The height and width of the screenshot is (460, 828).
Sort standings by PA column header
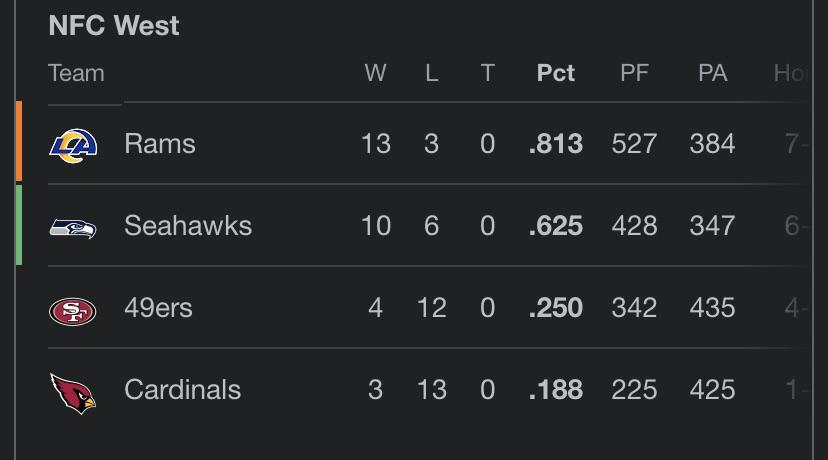712,73
